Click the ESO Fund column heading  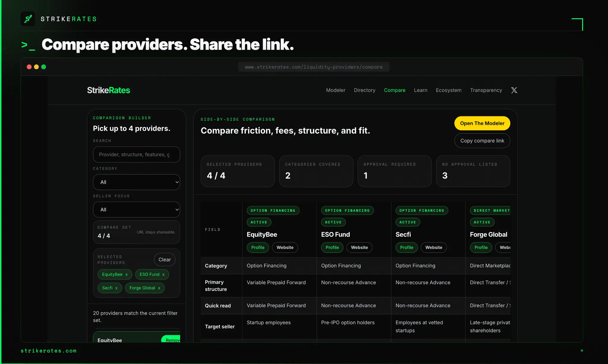[x=335, y=235]
